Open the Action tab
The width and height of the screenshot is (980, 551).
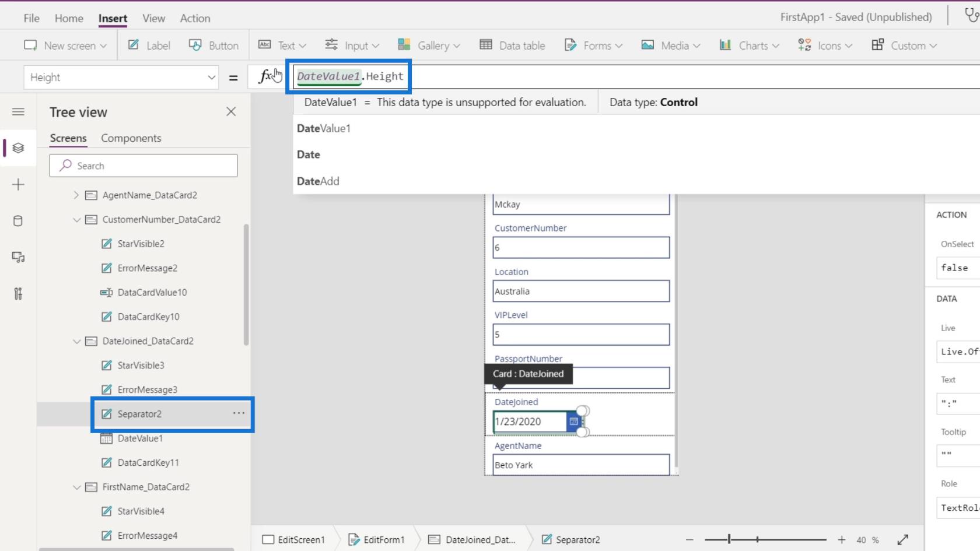tap(195, 18)
